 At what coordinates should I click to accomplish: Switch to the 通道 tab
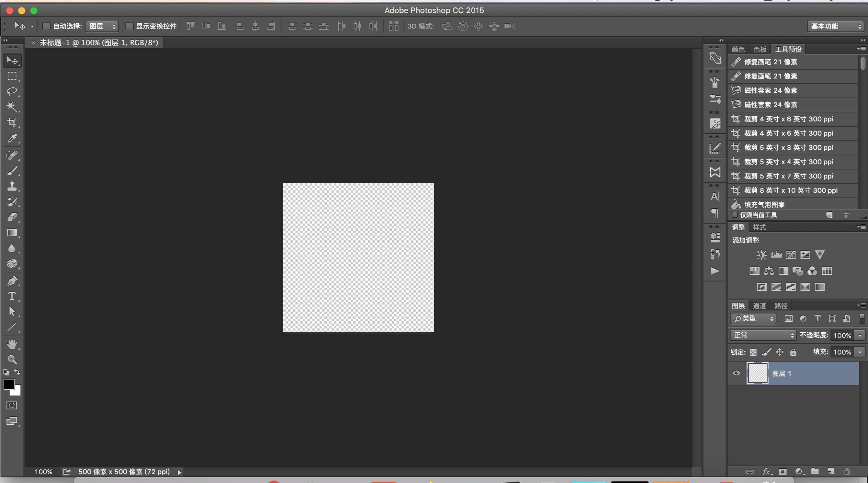coord(759,306)
